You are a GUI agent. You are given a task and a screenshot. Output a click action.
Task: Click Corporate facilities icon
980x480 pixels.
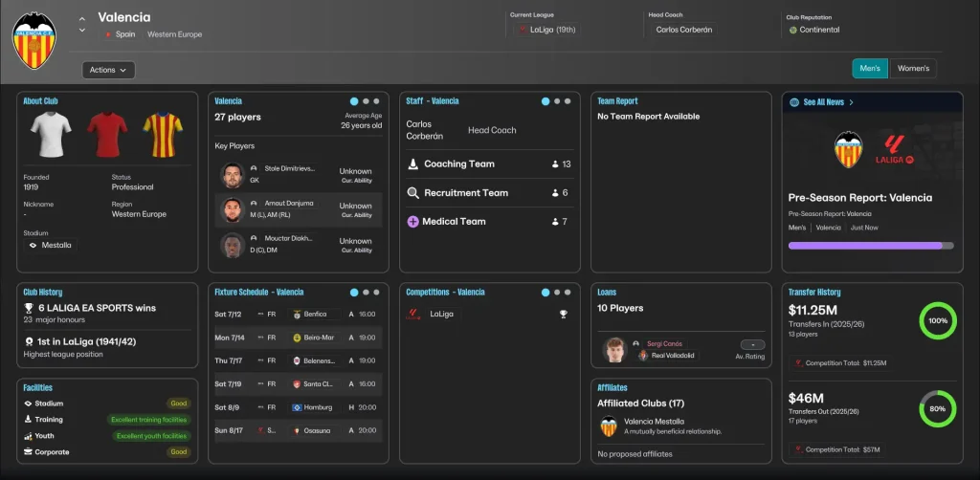(28, 452)
